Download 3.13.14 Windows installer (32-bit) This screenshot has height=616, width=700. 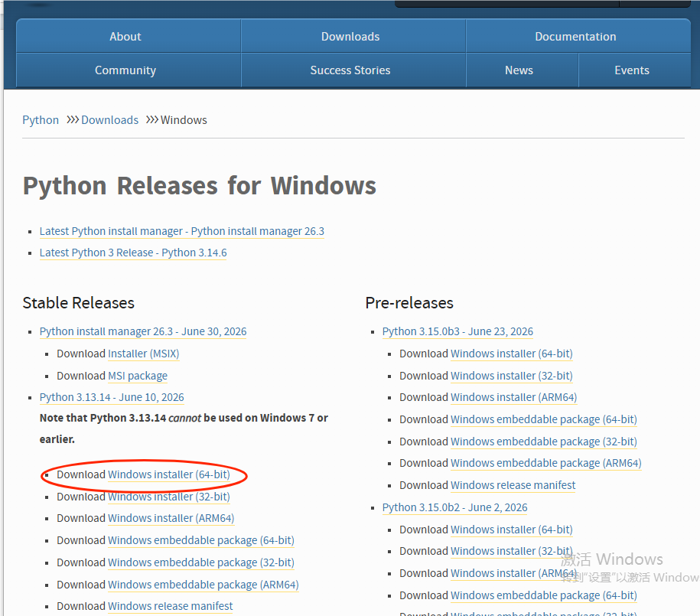click(169, 497)
